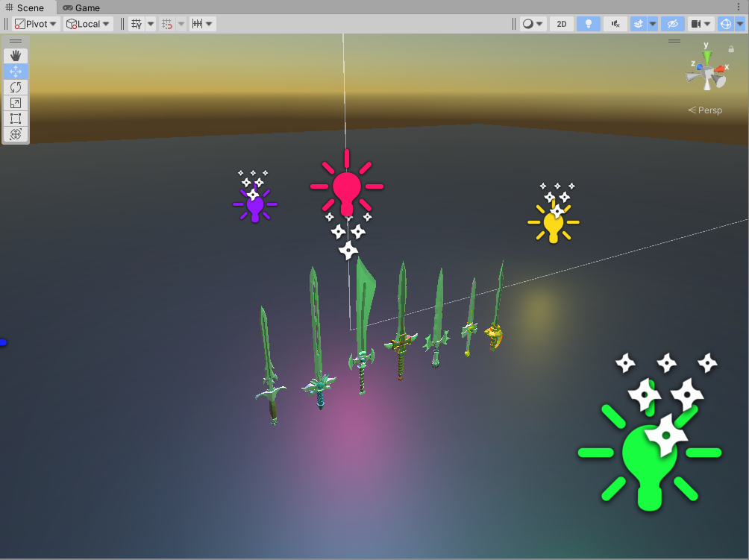
Task: Open scene camera settings dropdown
Action: coord(701,24)
